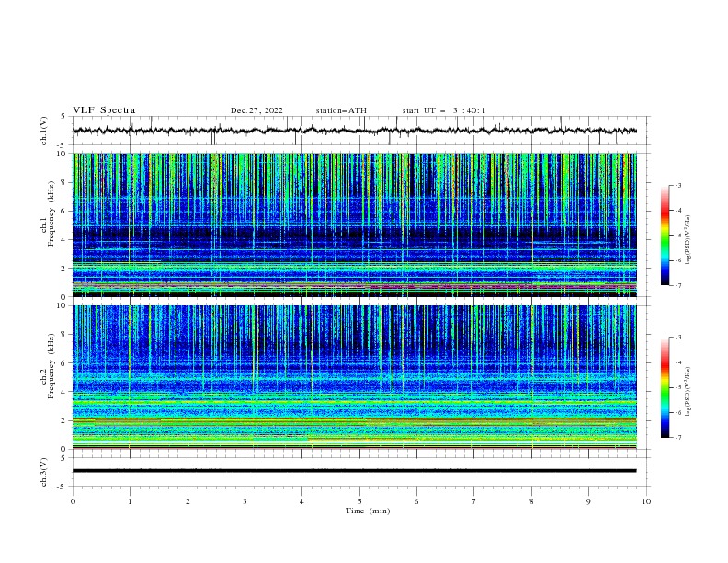
Task: Click the 'station=ATH' label
Action: click(341, 110)
